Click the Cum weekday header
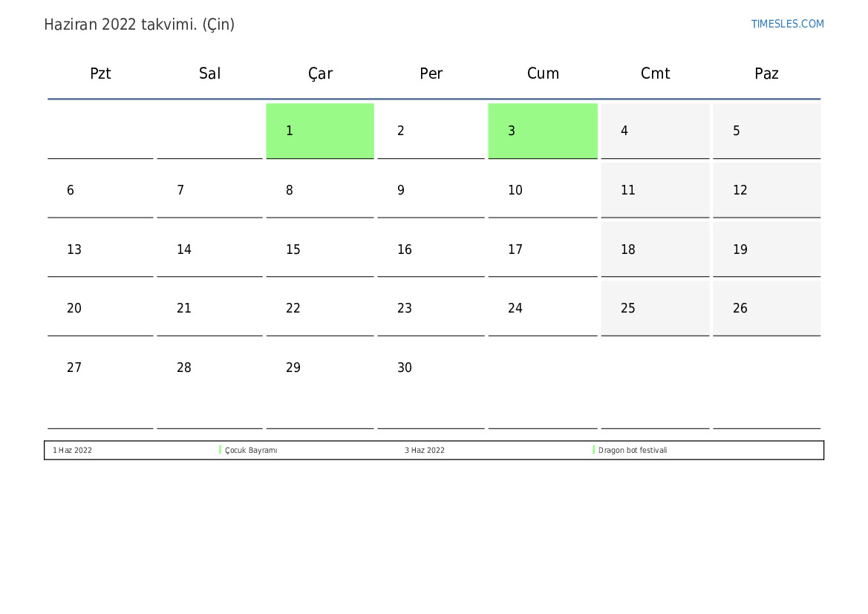The image size is (868, 614). click(543, 74)
